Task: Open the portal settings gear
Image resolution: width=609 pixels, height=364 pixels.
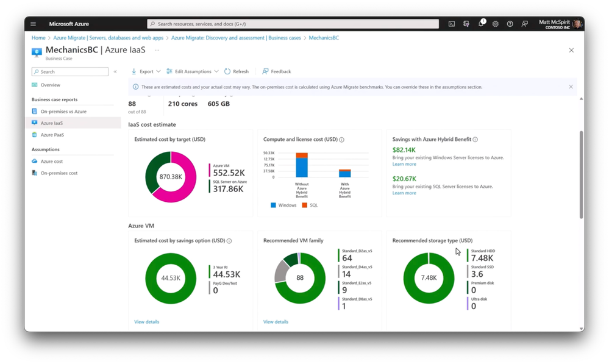Action: click(x=495, y=24)
